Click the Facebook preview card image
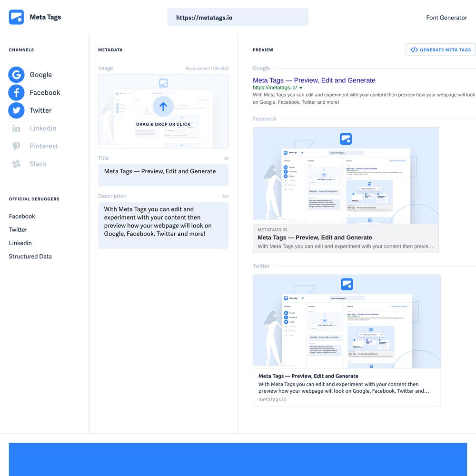 (x=346, y=176)
